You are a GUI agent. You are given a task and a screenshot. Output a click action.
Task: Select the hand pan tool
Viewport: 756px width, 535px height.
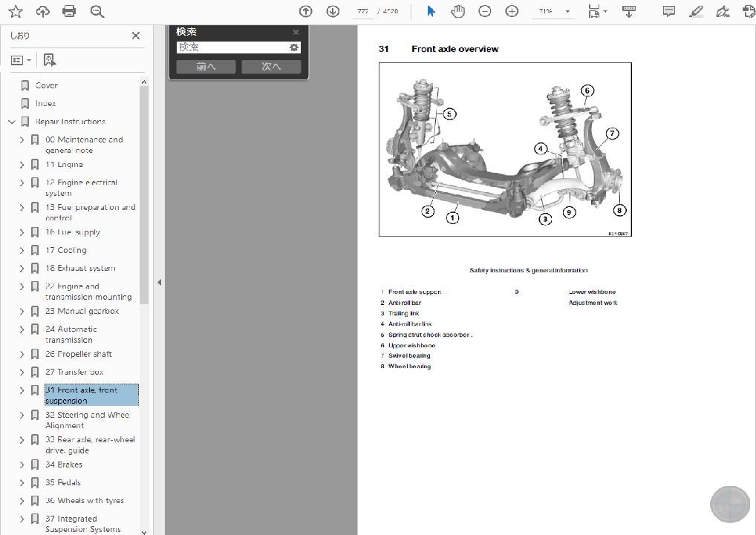(x=457, y=11)
